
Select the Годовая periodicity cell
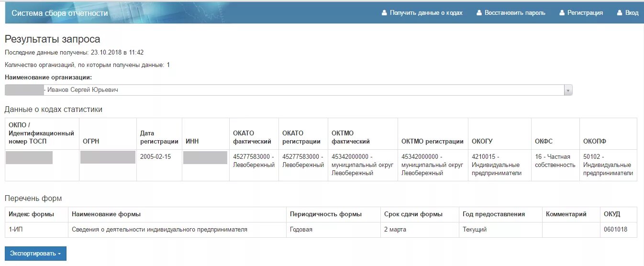click(333, 230)
